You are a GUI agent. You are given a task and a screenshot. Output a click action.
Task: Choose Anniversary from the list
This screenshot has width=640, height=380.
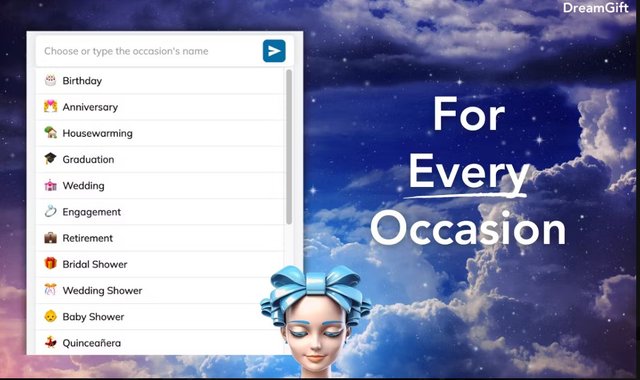[x=160, y=107]
